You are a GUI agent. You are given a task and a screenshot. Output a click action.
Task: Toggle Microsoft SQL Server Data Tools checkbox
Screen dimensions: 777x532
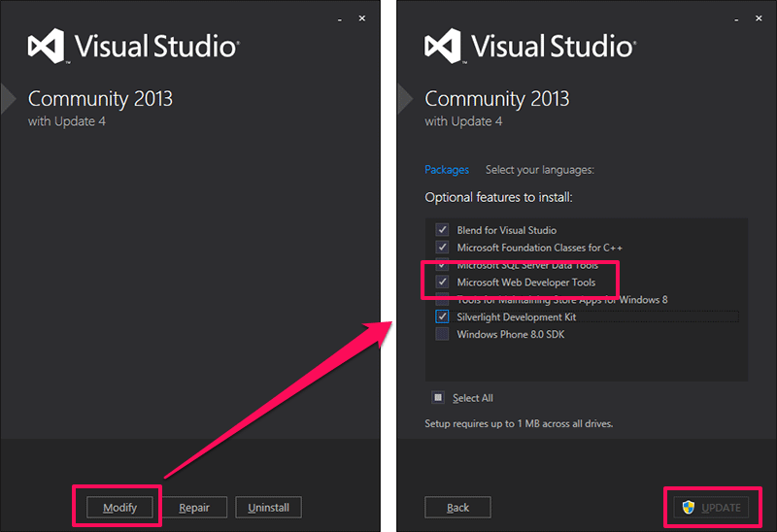[443, 265]
